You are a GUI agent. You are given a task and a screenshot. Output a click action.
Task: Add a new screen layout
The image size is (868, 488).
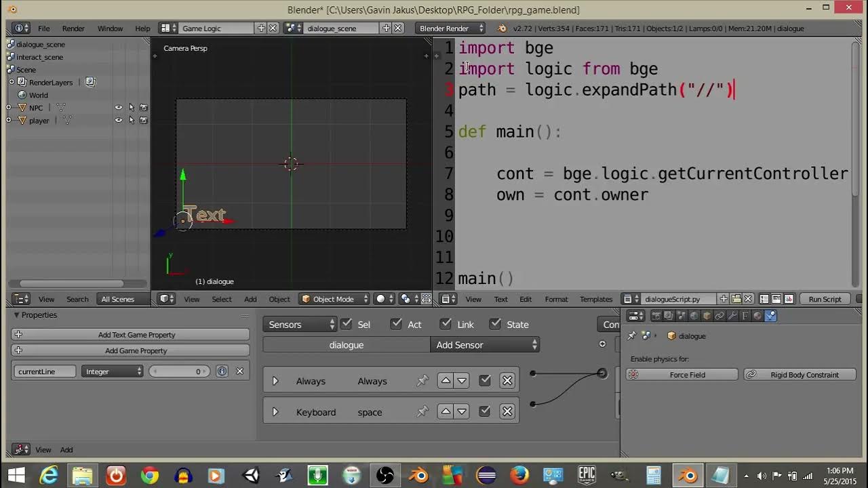(261, 28)
